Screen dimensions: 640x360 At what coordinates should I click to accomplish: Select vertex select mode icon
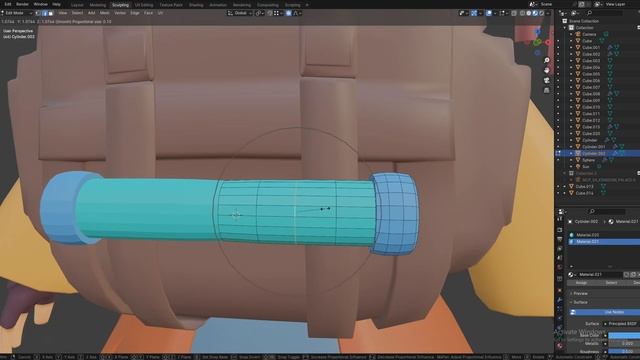pyautogui.click(x=39, y=13)
